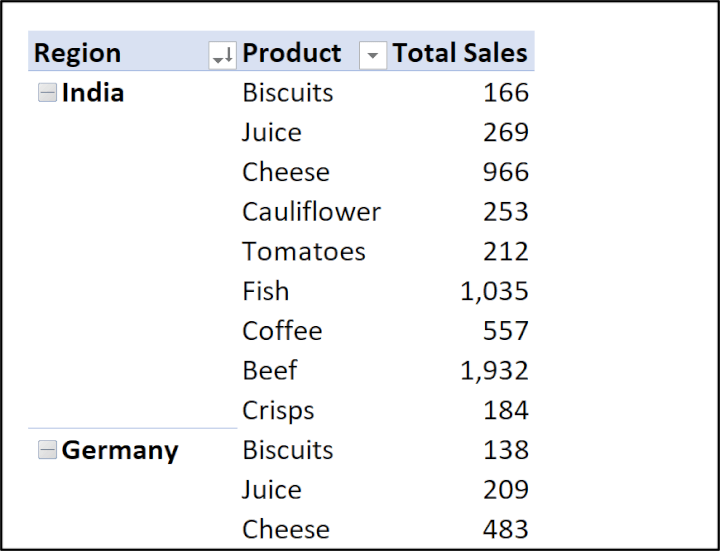Collapse the Germany region group
This screenshot has width=720, height=551.
pyautogui.click(x=47, y=451)
